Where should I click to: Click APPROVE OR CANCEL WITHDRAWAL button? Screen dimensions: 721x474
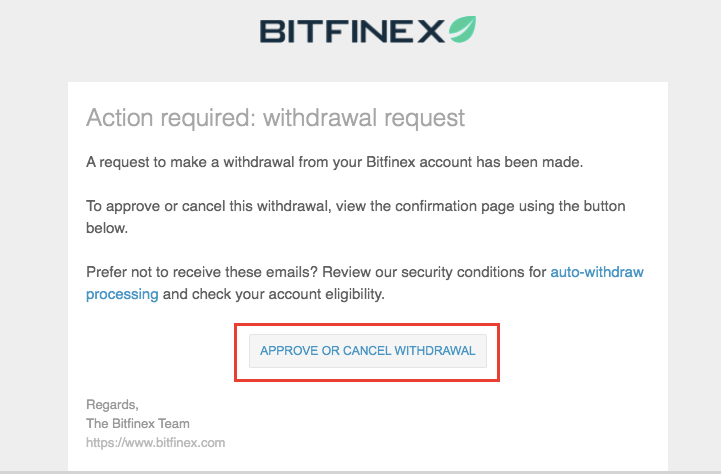point(367,351)
